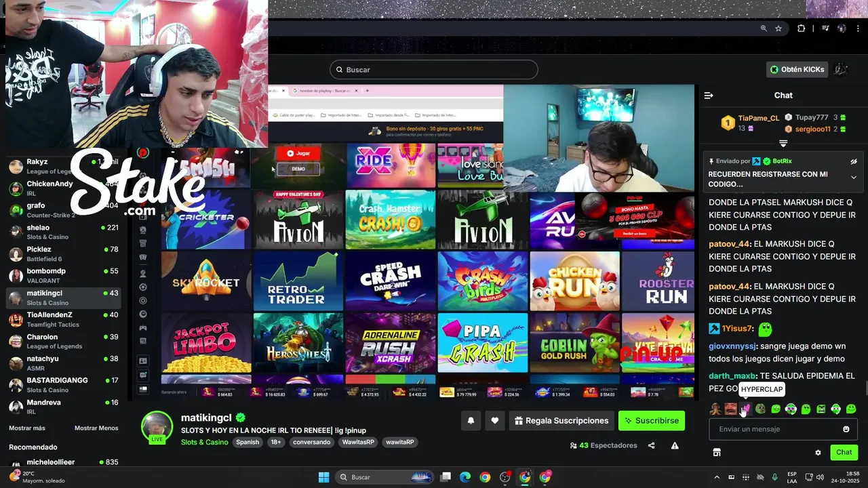Open Microsoft Edge from taskbar

click(465, 477)
